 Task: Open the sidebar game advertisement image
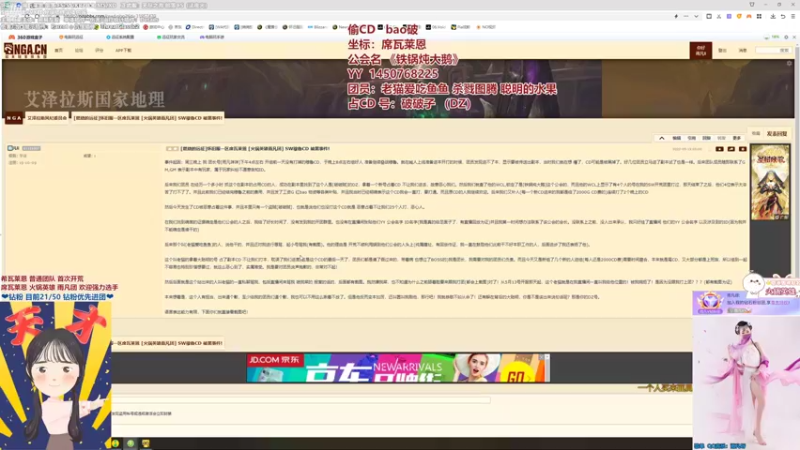[x=770, y=182]
